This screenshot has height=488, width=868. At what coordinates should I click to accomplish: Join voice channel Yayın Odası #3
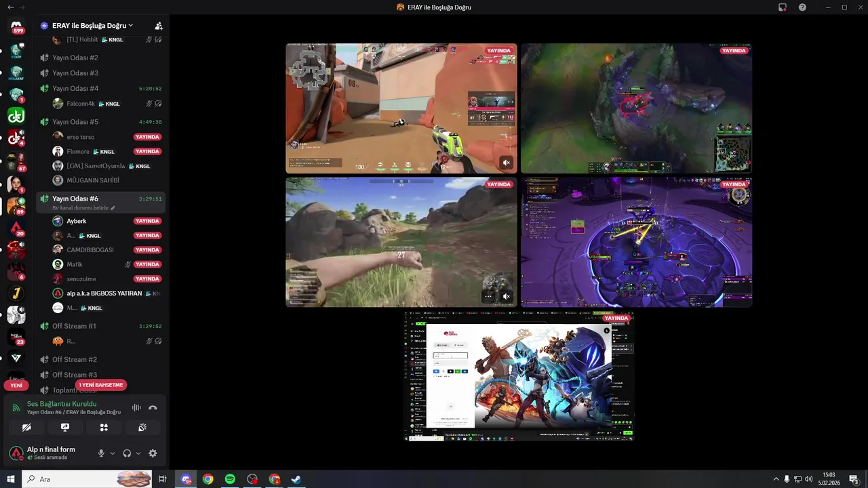pos(100,73)
